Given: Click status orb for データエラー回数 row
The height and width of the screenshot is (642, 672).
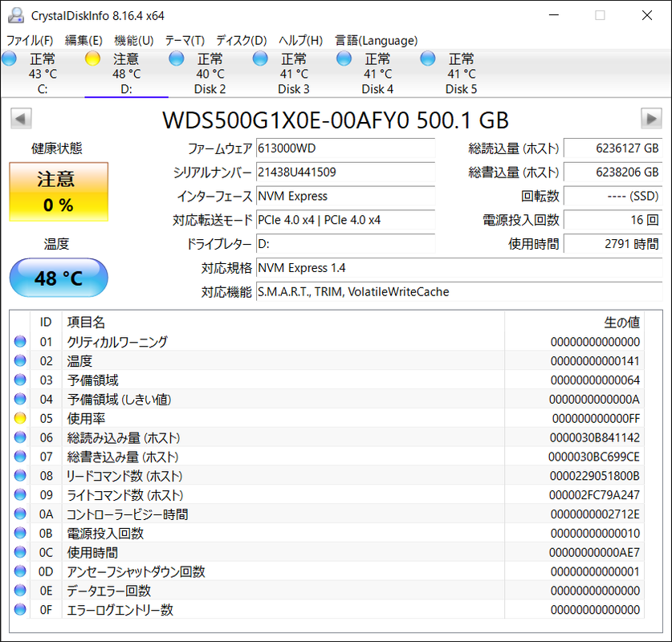Looking at the screenshot, I should click(x=20, y=590).
